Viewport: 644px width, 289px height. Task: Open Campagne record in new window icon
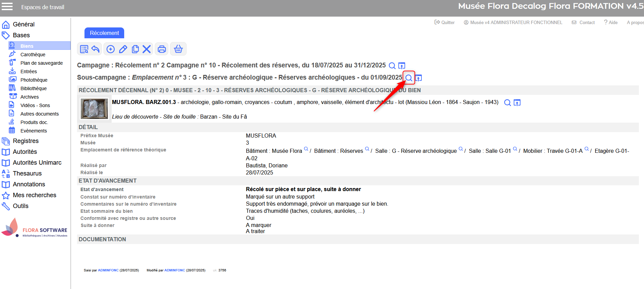402,66
